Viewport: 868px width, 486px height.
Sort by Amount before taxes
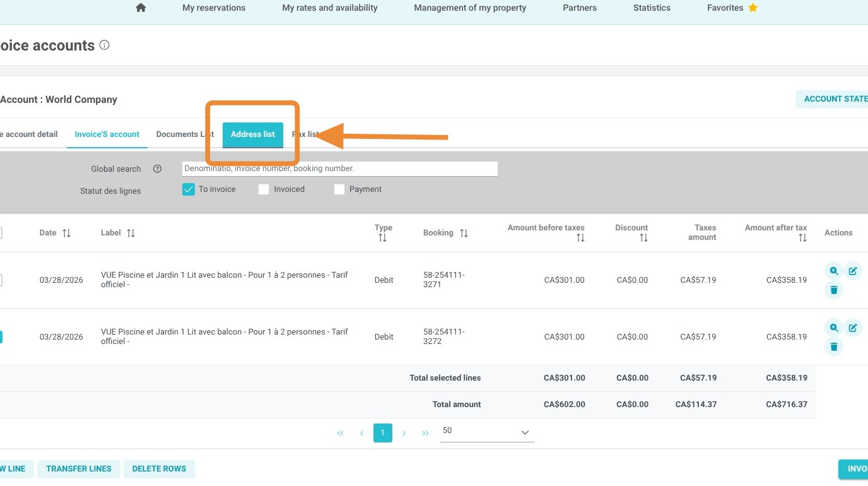click(580, 238)
